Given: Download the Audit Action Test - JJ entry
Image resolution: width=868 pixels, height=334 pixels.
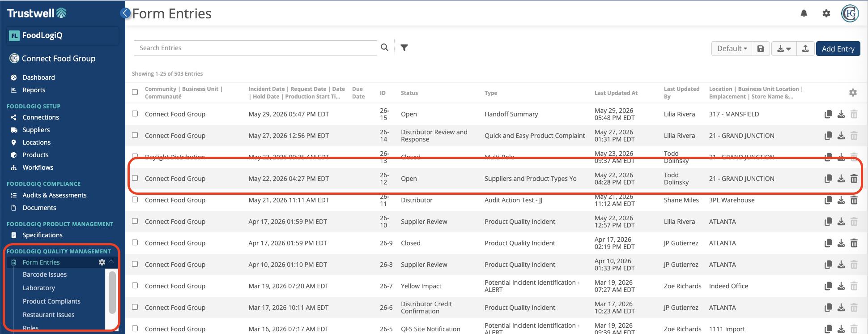Looking at the screenshot, I should [x=841, y=200].
